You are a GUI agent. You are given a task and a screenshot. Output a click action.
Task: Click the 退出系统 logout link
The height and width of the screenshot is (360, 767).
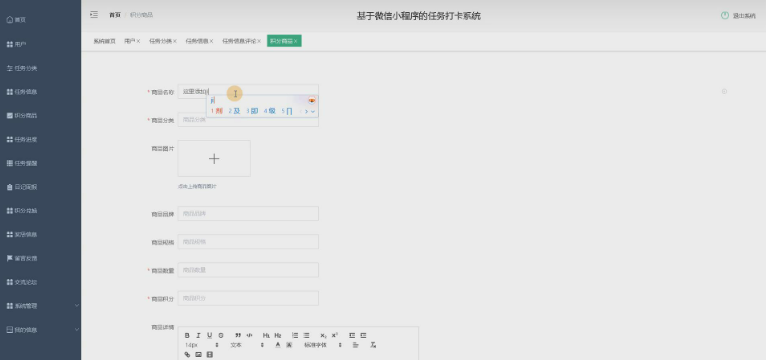pyautogui.click(x=744, y=16)
